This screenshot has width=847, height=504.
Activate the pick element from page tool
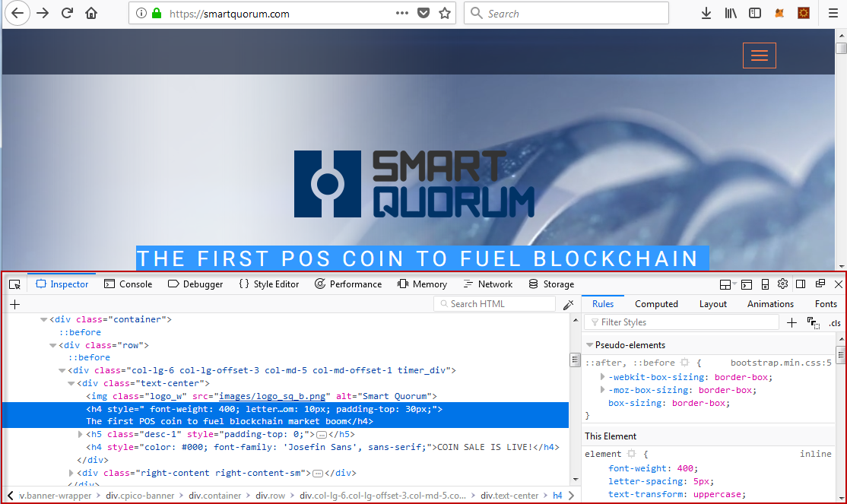(14, 284)
